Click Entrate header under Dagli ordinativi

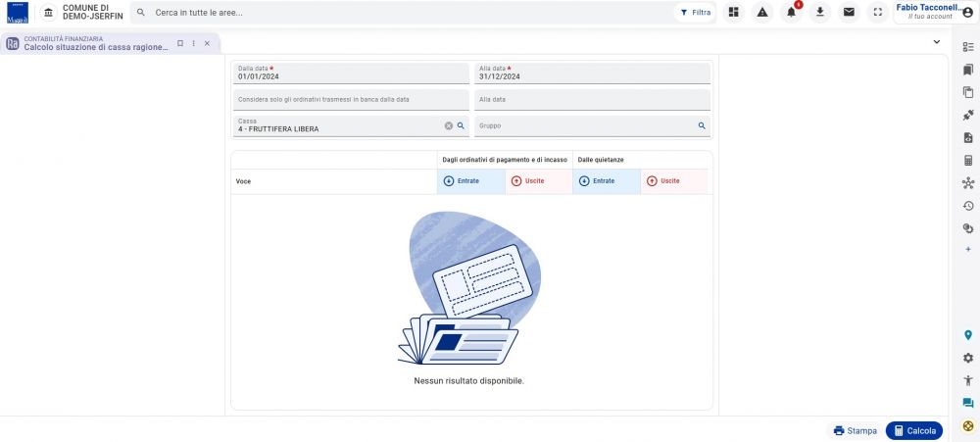point(470,181)
